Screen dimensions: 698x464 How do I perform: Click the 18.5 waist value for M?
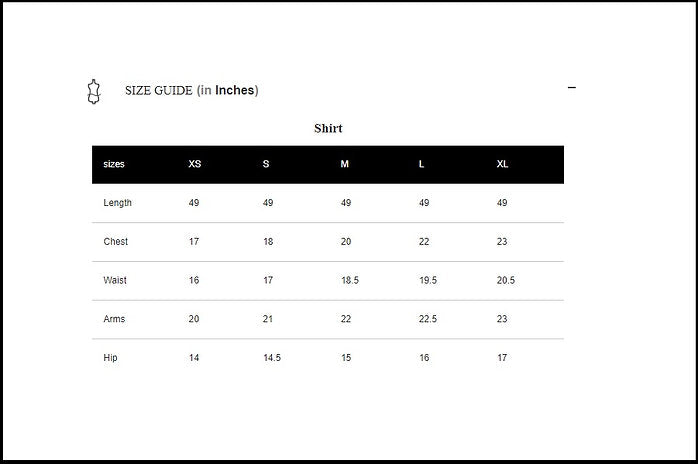tap(350, 281)
